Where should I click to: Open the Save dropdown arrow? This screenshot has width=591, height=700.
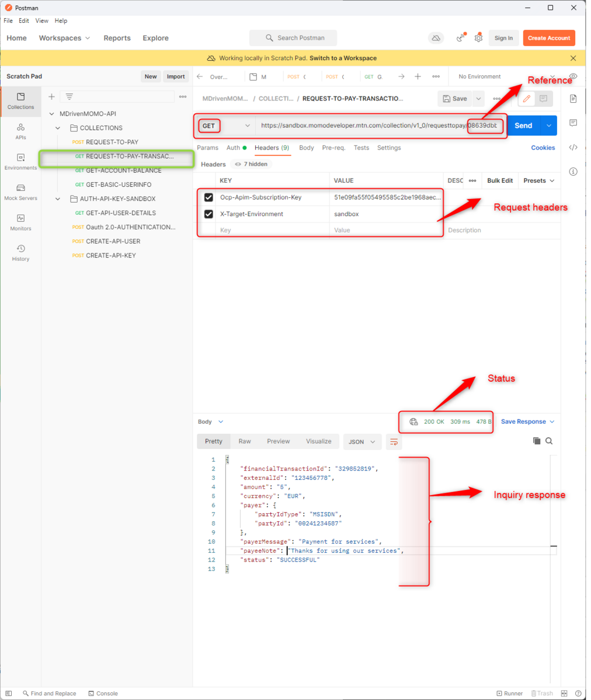(x=478, y=99)
